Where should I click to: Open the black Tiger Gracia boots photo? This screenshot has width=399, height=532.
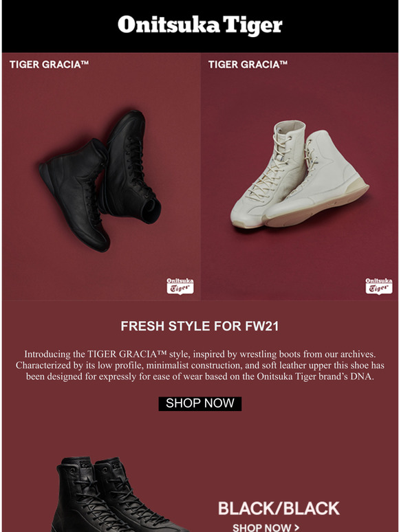(101, 177)
